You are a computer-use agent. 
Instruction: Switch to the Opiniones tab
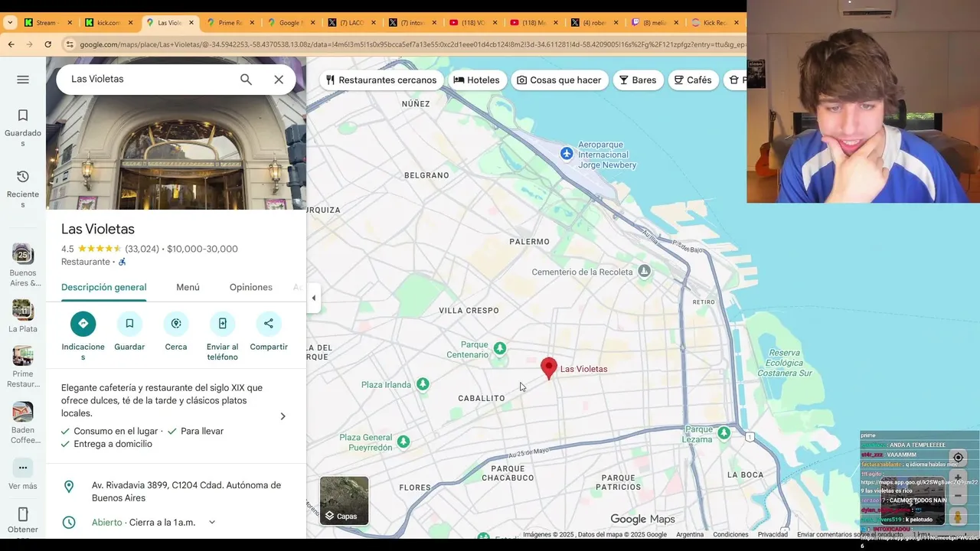[251, 287]
